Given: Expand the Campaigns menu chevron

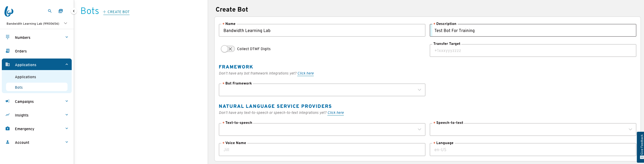Looking at the screenshot, I should (x=67, y=101).
